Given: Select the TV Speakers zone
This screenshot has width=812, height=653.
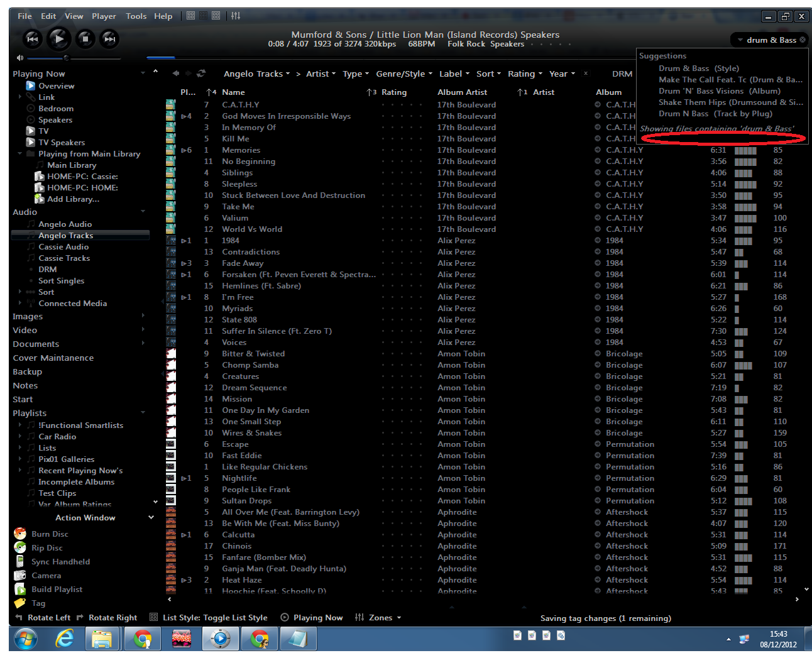Looking at the screenshot, I should point(62,143).
